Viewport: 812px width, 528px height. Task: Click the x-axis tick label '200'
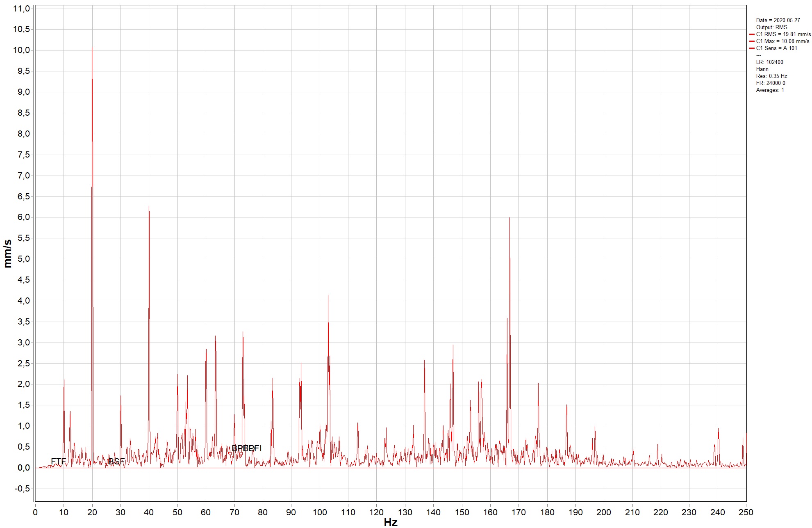604,512
